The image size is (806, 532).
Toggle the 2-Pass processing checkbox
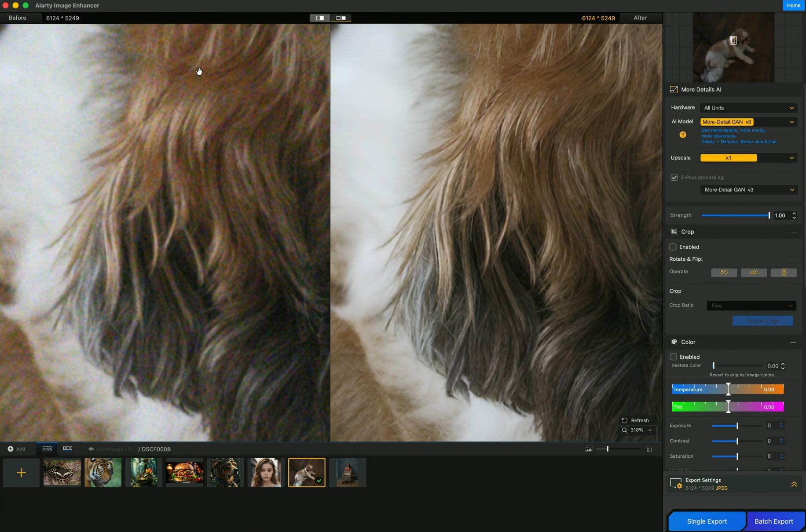point(674,177)
